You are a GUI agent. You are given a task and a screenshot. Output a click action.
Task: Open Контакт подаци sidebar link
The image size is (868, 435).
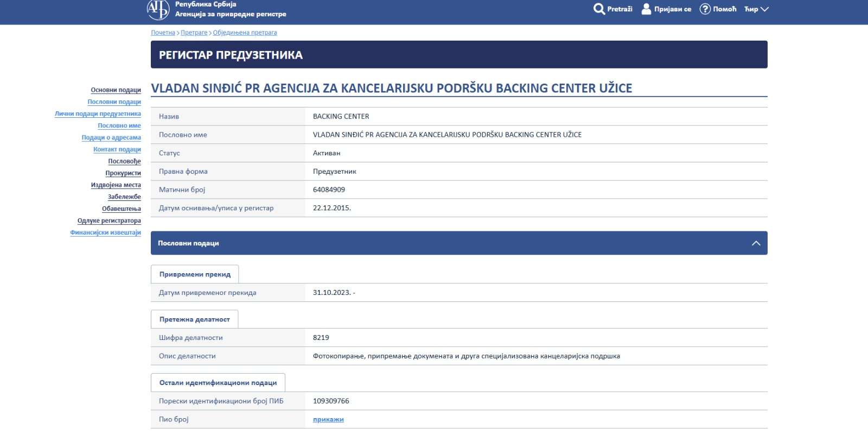tap(117, 149)
